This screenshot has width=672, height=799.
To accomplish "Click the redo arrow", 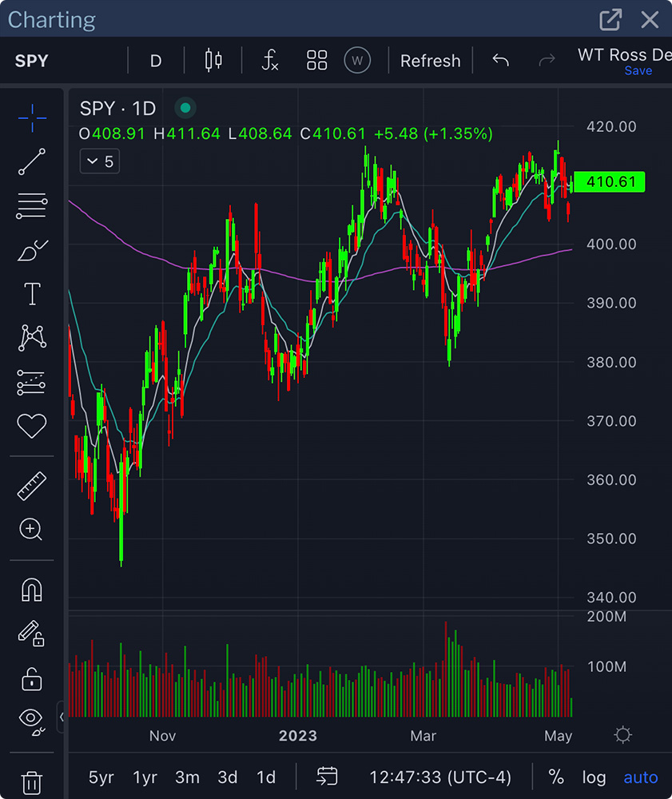I will [x=547, y=60].
